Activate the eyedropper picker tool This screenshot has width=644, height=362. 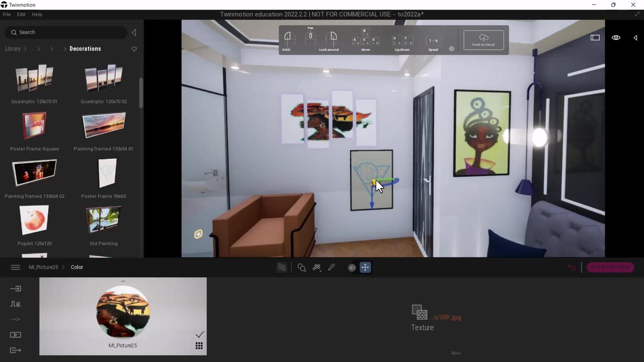point(331,267)
